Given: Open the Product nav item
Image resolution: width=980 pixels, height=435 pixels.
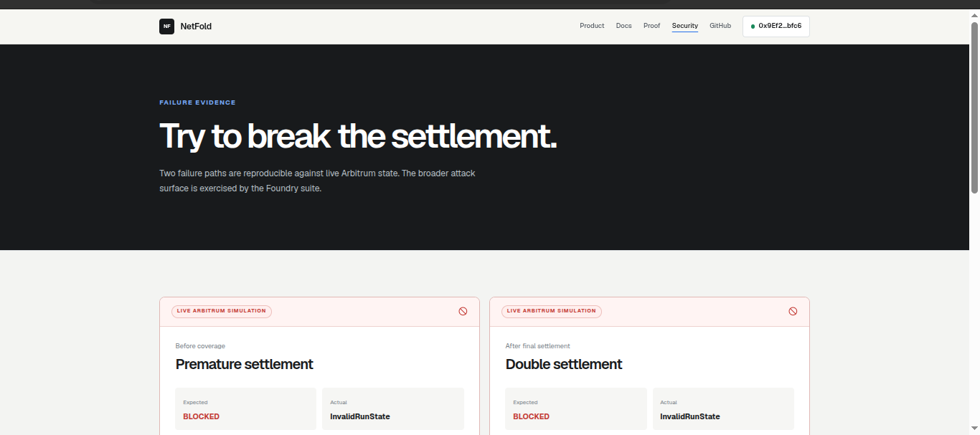Looking at the screenshot, I should pos(592,26).
